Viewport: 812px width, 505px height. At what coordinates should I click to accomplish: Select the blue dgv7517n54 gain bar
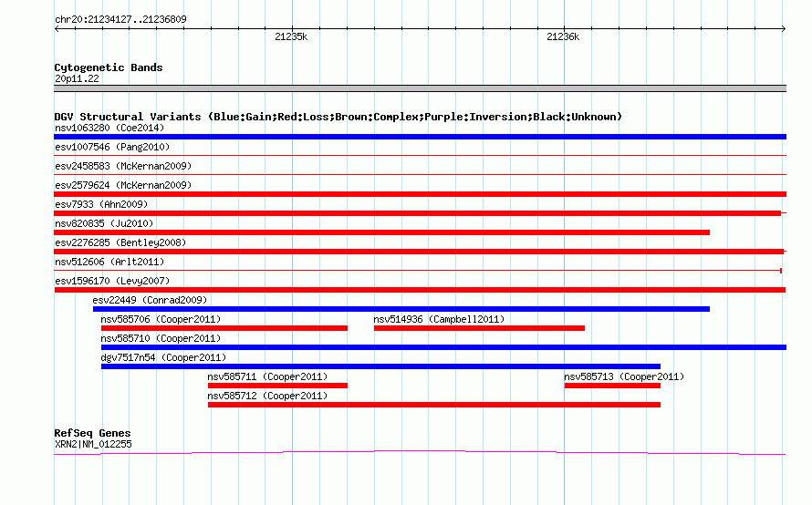tap(380, 366)
